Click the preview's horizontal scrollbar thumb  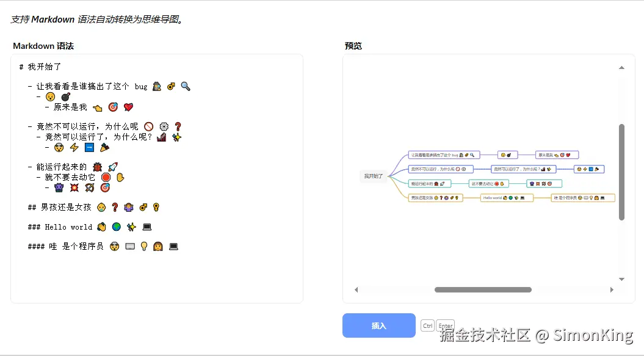click(482, 289)
